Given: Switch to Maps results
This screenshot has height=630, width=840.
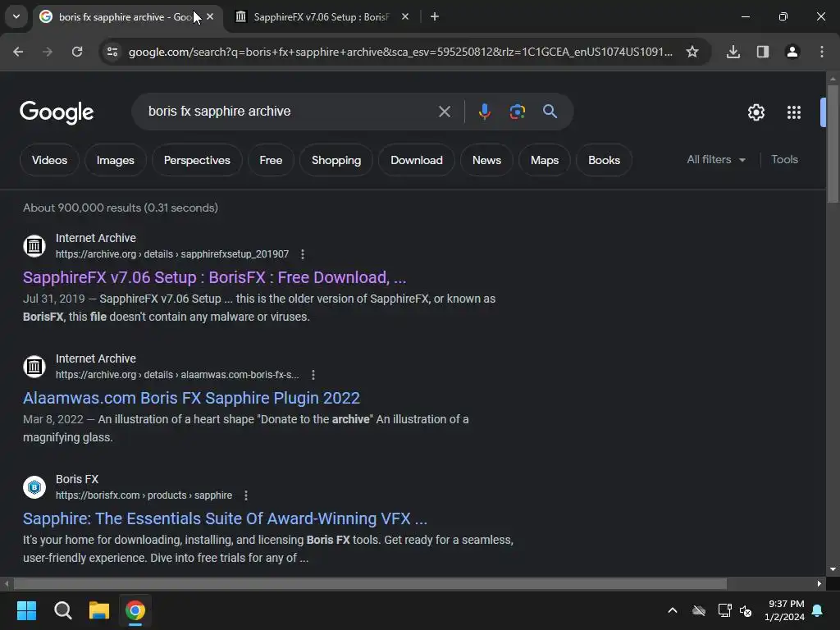Looking at the screenshot, I should click(x=545, y=160).
